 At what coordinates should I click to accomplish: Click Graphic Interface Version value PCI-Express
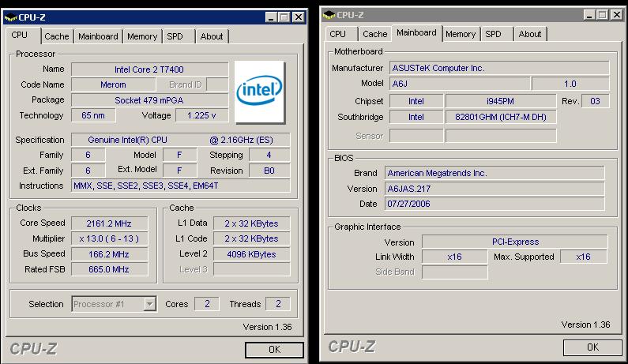point(515,242)
